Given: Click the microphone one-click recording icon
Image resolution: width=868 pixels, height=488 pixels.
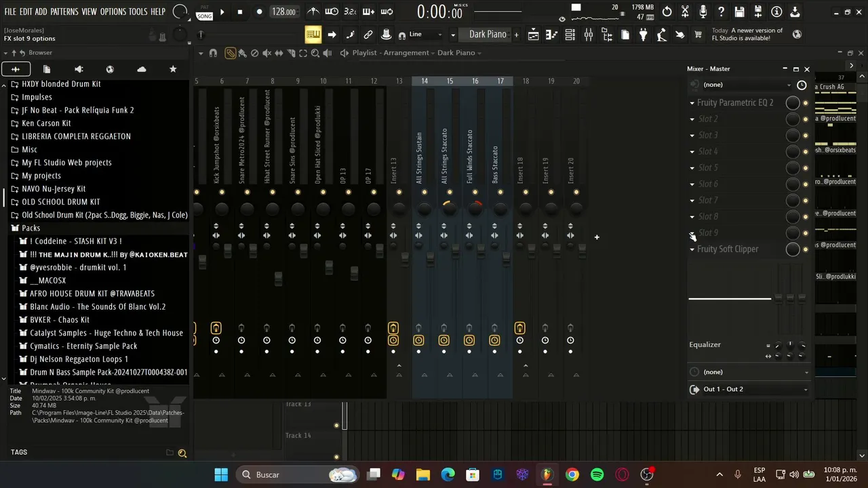Looking at the screenshot, I should tap(703, 12).
